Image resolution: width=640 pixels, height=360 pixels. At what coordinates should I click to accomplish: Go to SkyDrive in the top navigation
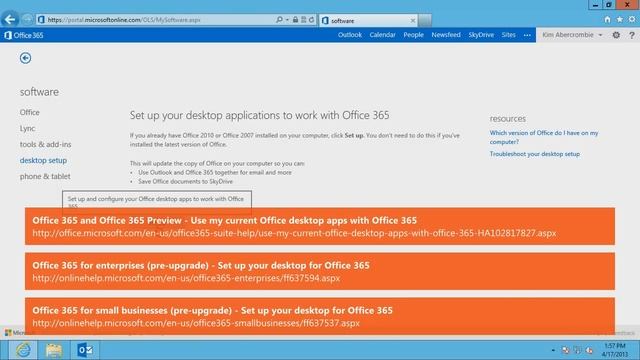(x=481, y=35)
